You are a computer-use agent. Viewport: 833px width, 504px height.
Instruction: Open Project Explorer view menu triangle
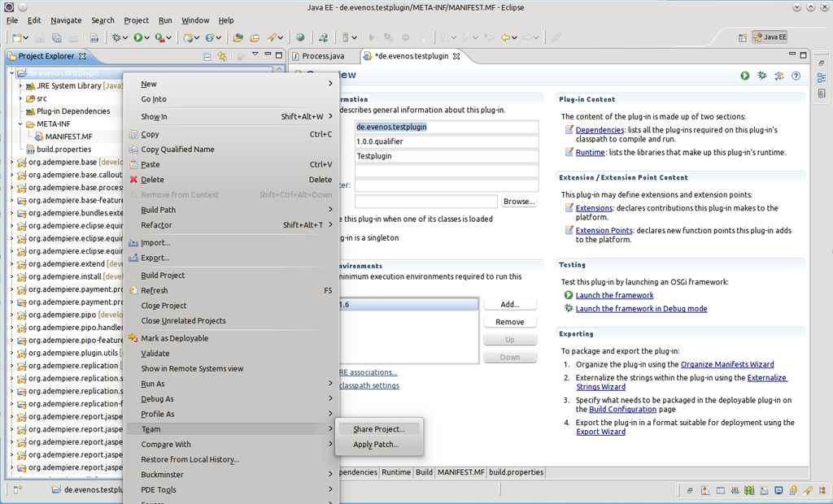pyautogui.click(x=255, y=55)
